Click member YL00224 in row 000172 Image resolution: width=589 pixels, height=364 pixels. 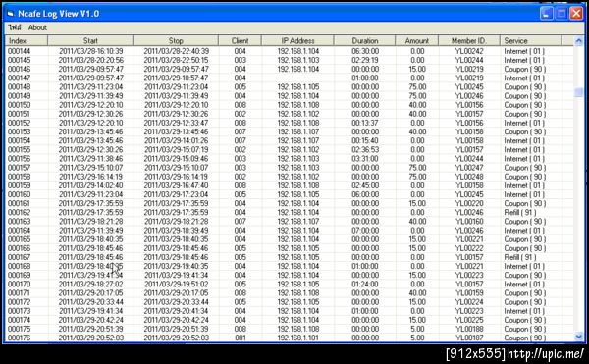pos(469,302)
